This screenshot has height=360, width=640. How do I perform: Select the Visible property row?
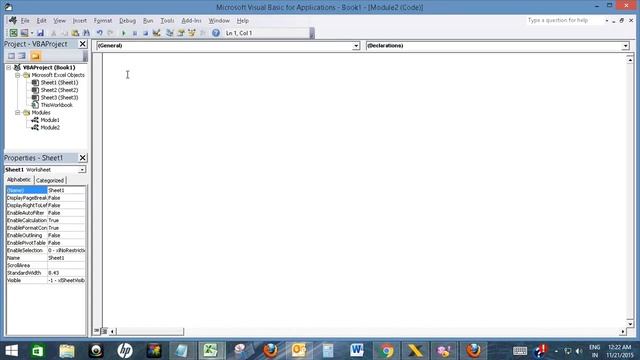pyautogui.click(x=46, y=280)
